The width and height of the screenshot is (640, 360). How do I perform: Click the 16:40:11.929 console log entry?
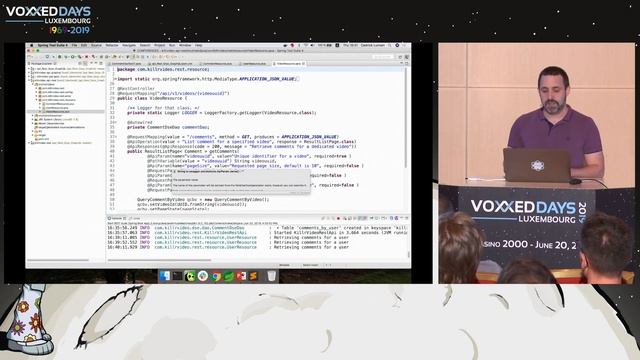pos(228,247)
